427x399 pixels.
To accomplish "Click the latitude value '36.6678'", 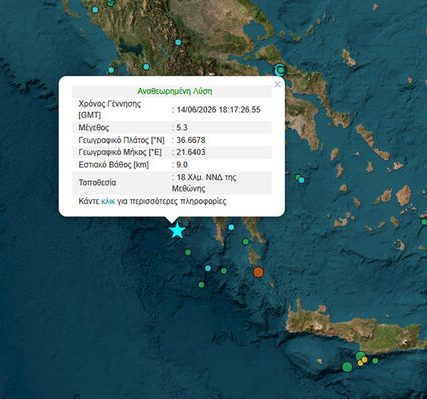I will pyautogui.click(x=191, y=140).
